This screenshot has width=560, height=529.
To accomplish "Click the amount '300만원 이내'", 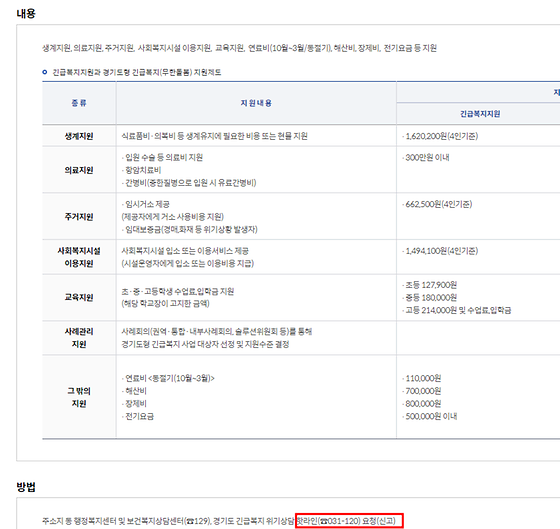I will click(x=427, y=158).
